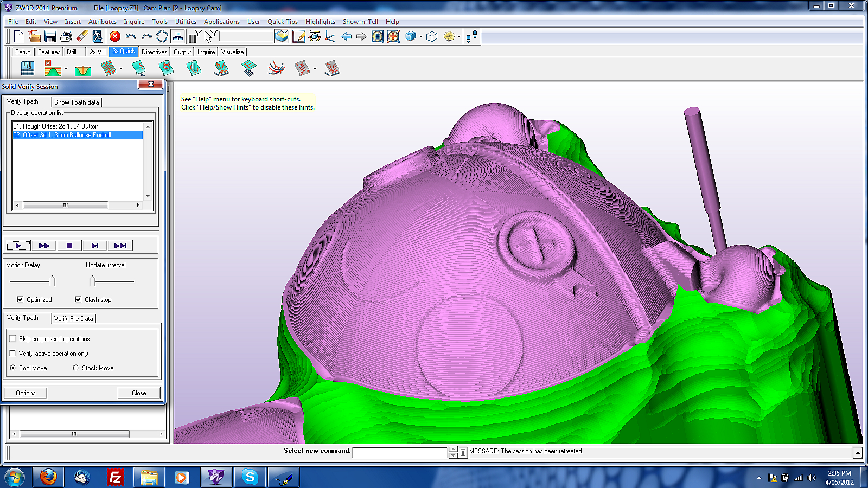The width and height of the screenshot is (868, 488).
Task: Toggle the Clash stop checkbox
Action: click(78, 299)
